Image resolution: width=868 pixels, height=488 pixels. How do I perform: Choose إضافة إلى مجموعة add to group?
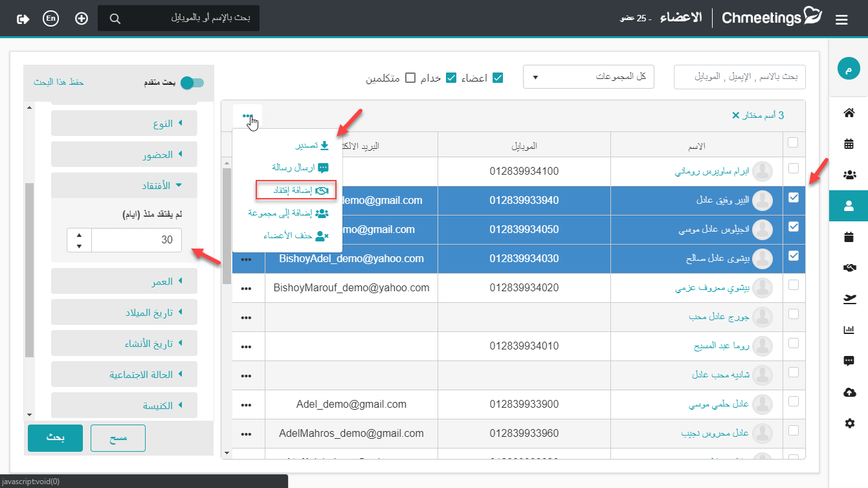click(287, 212)
